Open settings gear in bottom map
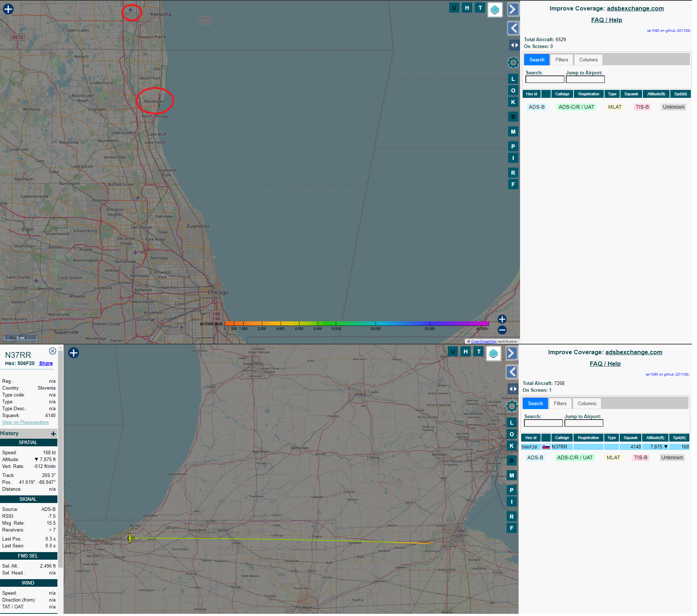 512,407
